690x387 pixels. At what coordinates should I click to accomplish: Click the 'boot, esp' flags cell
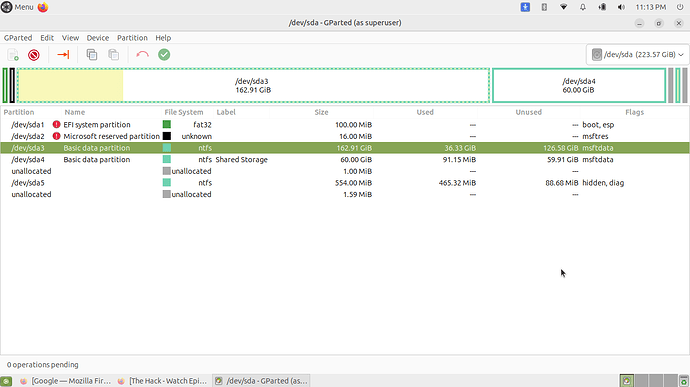point(598,125)
